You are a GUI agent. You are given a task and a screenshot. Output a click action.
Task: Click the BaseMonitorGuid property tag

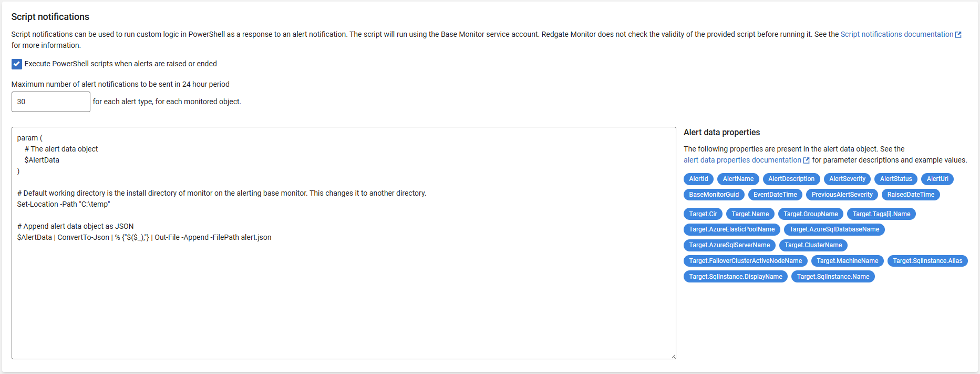tap(714, 195)
